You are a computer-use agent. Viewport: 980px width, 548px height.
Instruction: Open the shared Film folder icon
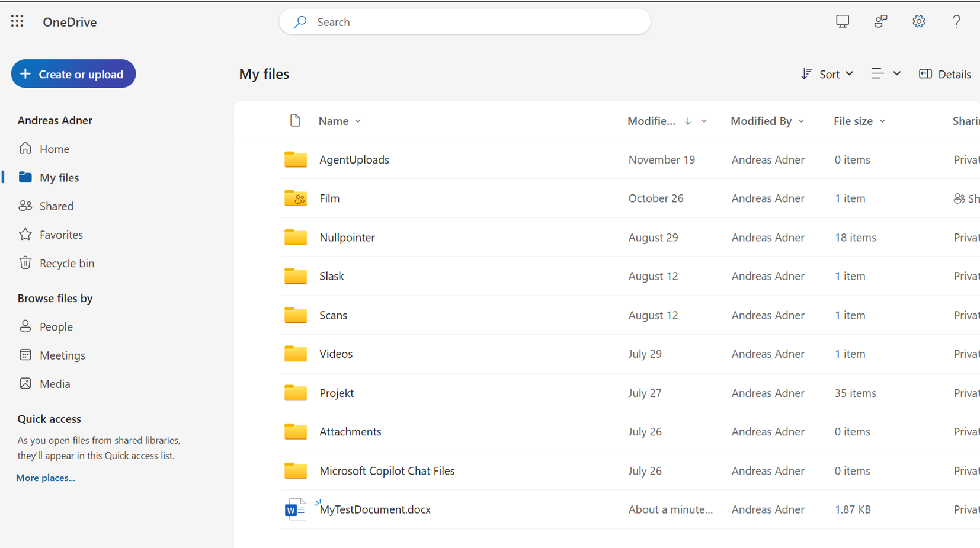295,198
